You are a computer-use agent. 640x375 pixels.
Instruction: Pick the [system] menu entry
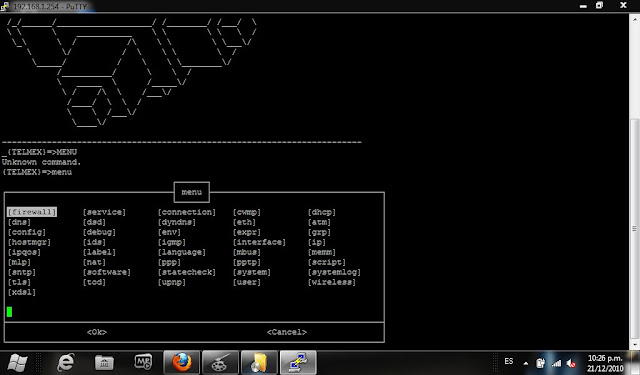pos(252,272)
